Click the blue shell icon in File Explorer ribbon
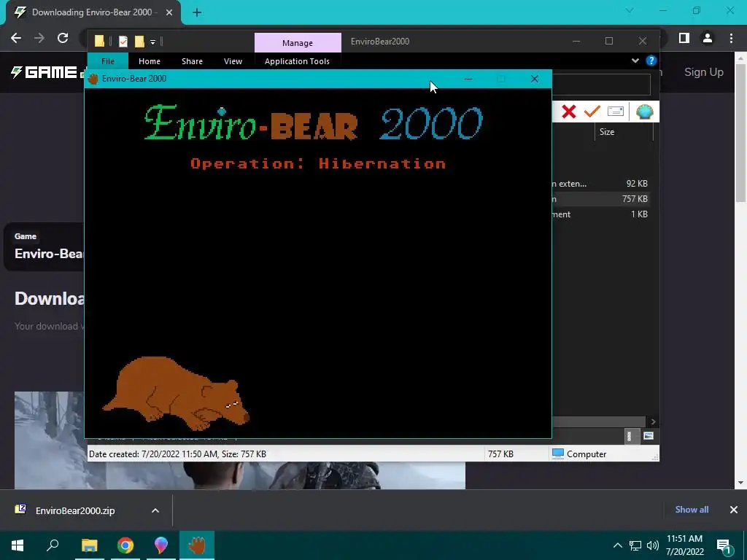Image resolution: width=747 pixels, height=560 pixels. [644, 112]
